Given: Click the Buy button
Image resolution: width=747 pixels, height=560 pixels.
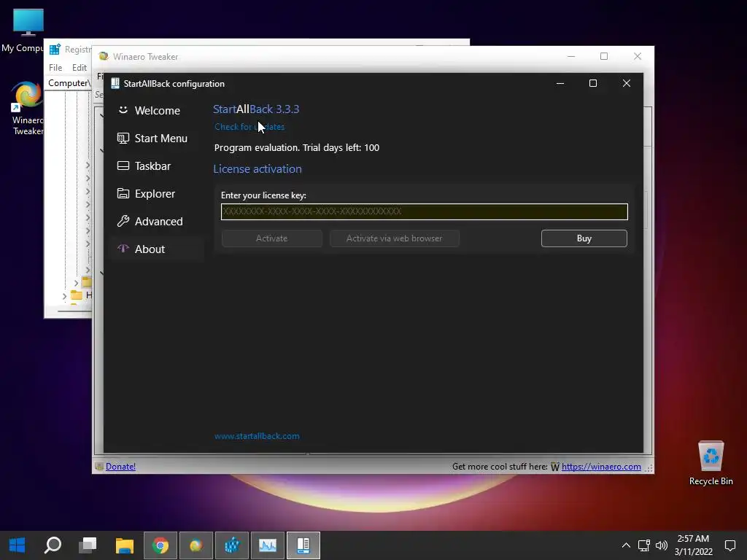Looking at the screenshot, I should pos(584,238).
